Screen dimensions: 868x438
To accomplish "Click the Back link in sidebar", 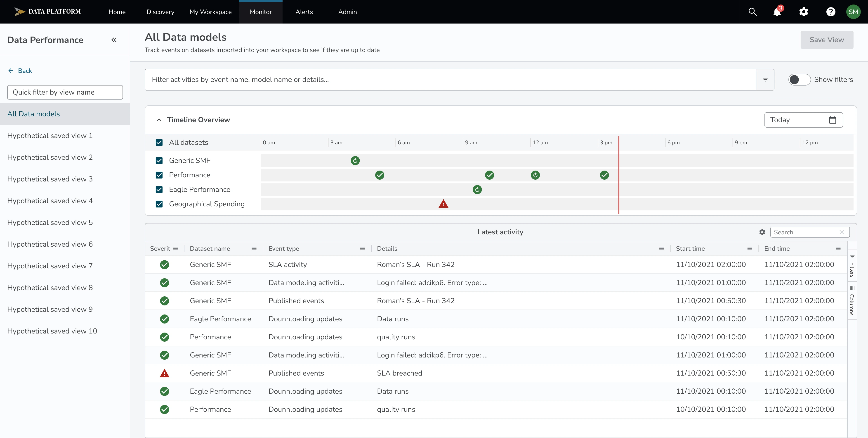I will coord(20,70).
